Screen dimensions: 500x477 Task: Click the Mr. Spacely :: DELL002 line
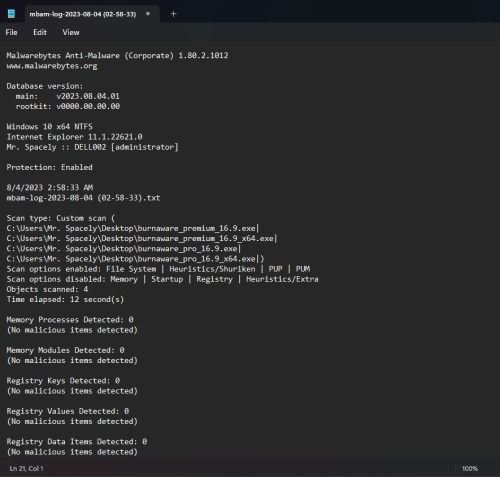tap(93, 147)
